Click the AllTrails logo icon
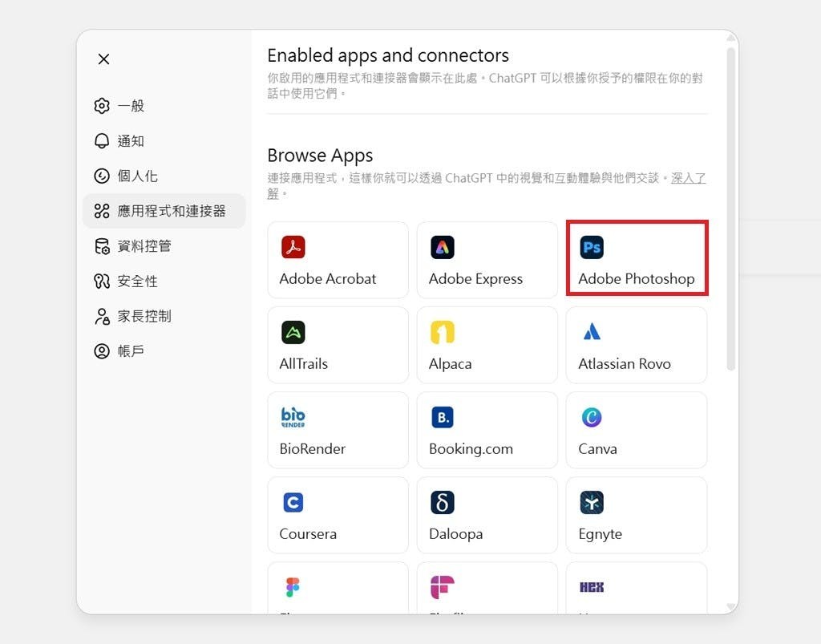The width and height of the screenshot is (821, 644). click(x=293, y=333)
